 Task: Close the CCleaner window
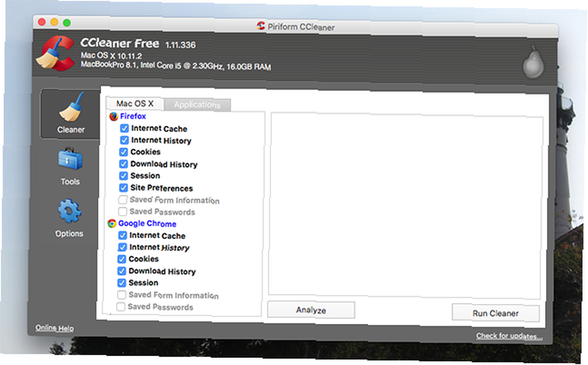click(42, 22)
